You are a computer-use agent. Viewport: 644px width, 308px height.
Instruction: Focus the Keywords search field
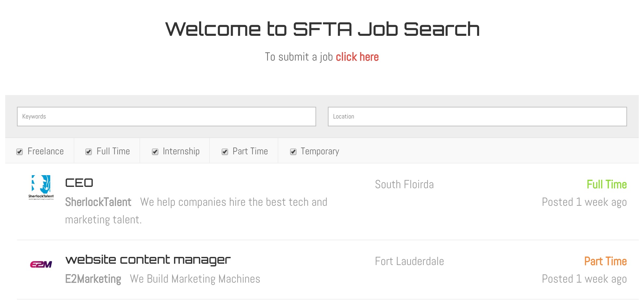(167, 117)
